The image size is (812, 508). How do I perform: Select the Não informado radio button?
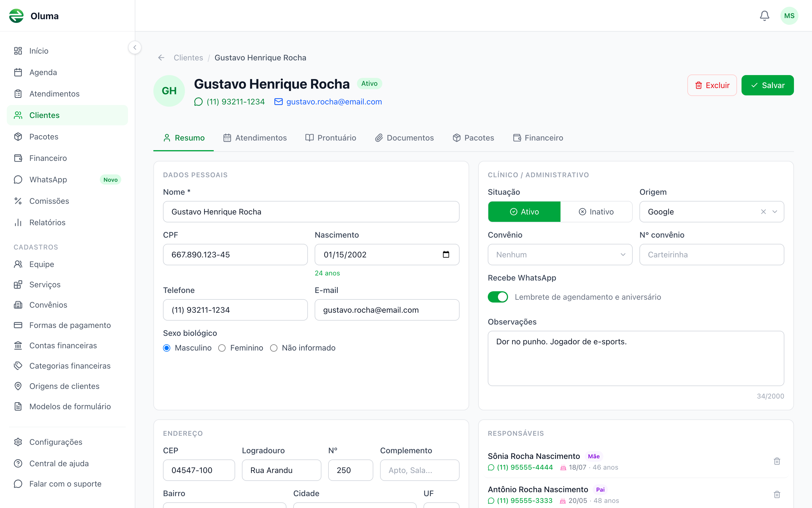point(274,348)
